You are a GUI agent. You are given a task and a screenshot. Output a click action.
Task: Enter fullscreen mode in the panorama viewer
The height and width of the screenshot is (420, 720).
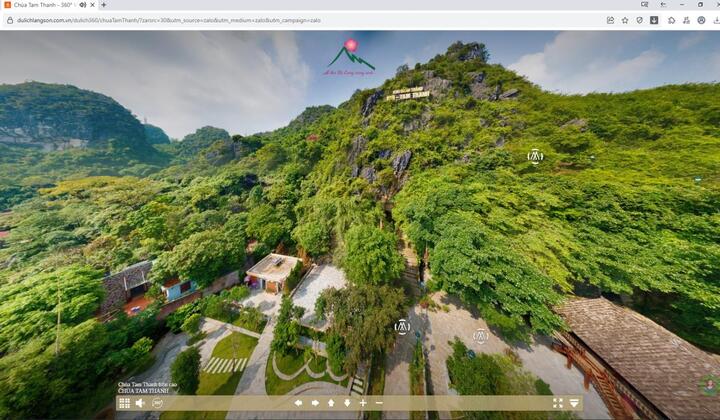[x=558, y=403]
